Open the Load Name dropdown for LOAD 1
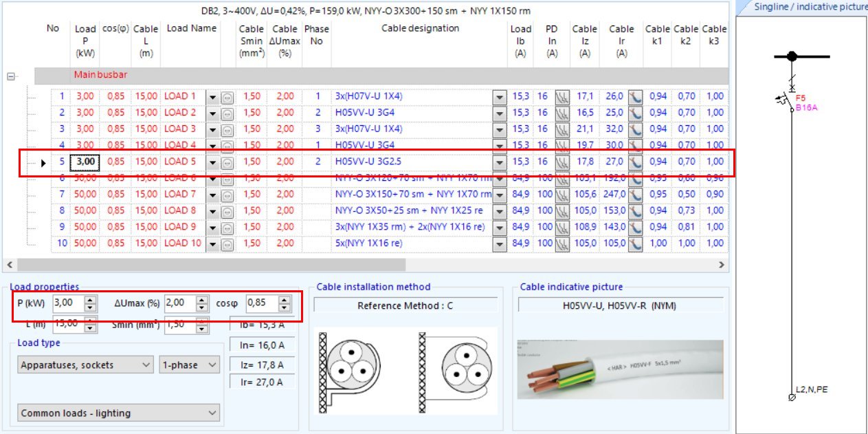 tap(213, 96)
